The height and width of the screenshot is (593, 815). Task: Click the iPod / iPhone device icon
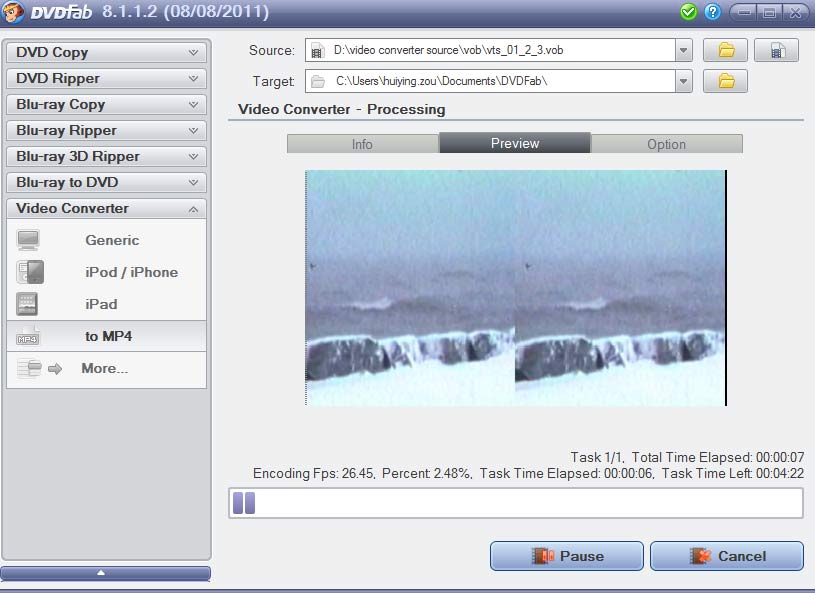point(30,272)
